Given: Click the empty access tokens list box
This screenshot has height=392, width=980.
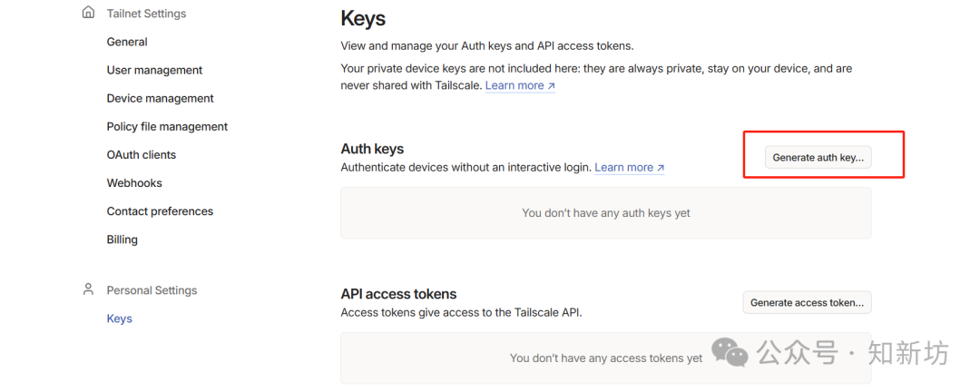Looking at the screenshot, I should 605,358.
